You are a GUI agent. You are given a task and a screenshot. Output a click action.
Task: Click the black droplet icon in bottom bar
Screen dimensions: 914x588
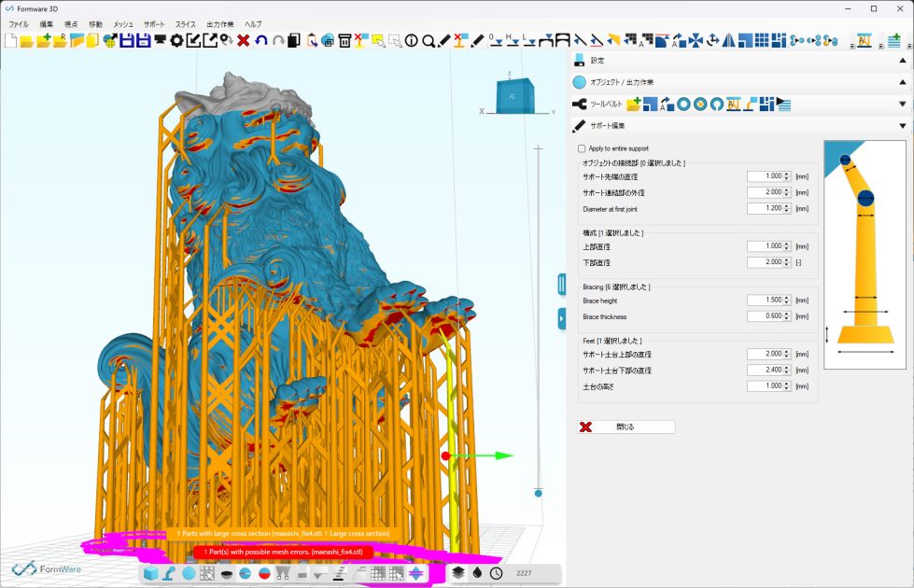[477, 573]
